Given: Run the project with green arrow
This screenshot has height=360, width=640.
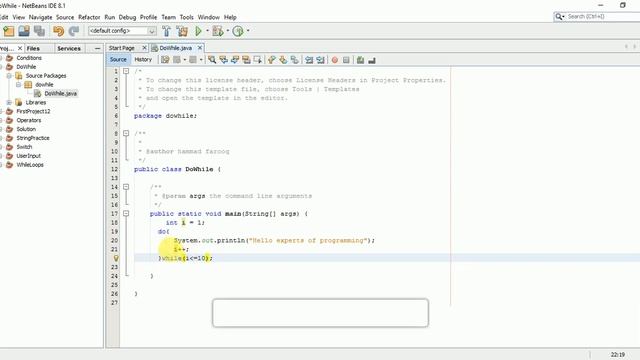Looking at the screenshot, I should coord(198,31).
